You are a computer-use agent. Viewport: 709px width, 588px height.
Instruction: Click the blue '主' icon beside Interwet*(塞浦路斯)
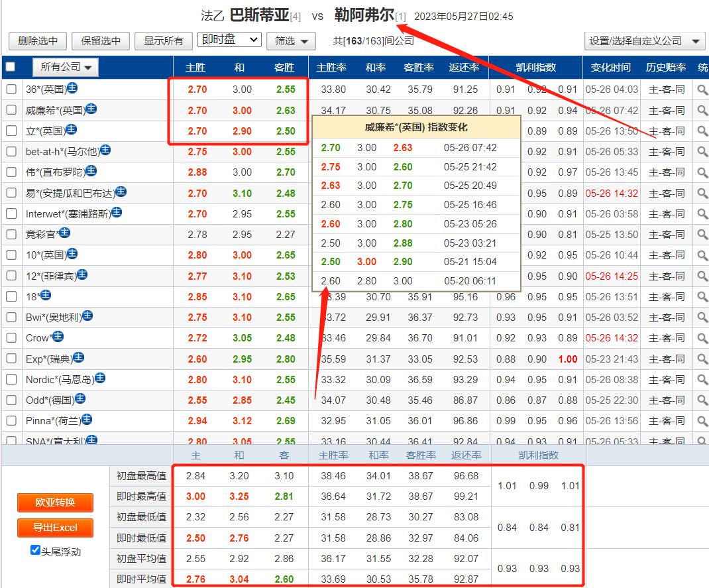click(117, 211)
